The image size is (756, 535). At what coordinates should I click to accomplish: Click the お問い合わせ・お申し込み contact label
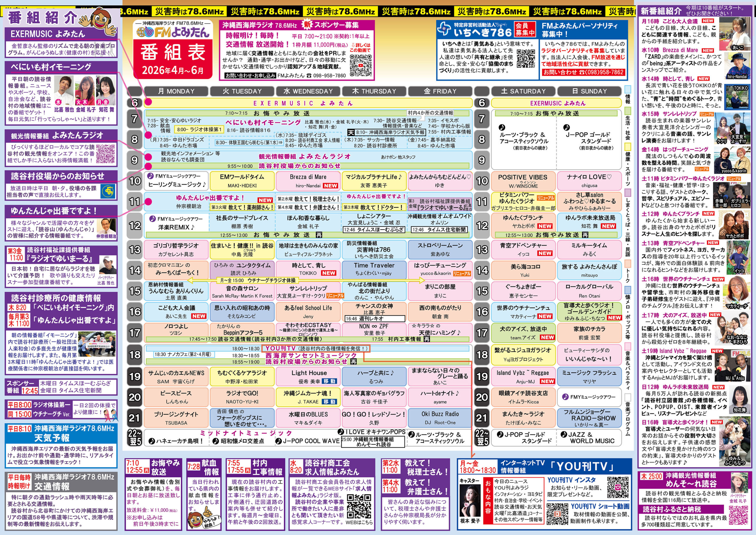point(250,75)
